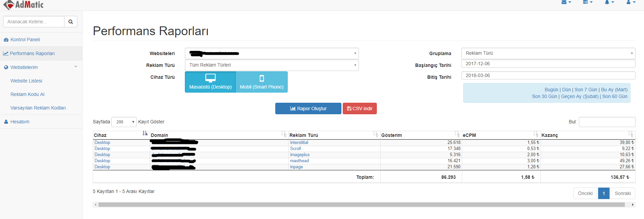
Task: Click the masthead ad type link
Action: pos(300,161)
